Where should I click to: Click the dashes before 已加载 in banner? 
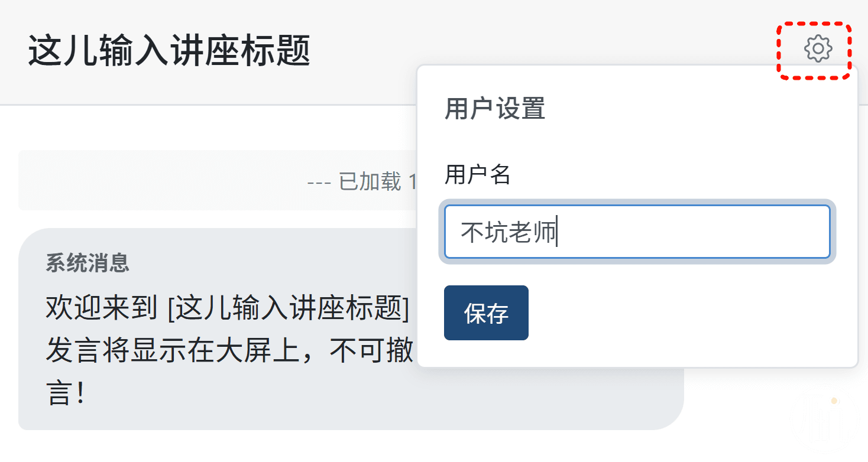320,181
